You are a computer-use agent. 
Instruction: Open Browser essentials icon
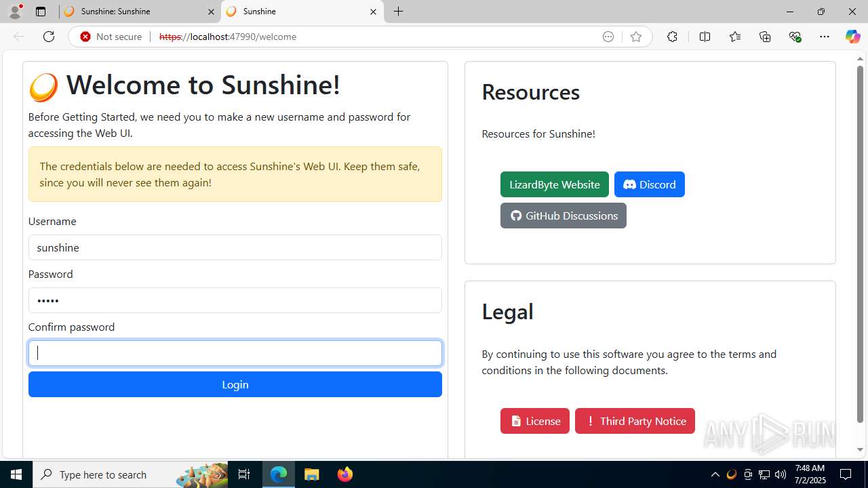click(795, 37)
